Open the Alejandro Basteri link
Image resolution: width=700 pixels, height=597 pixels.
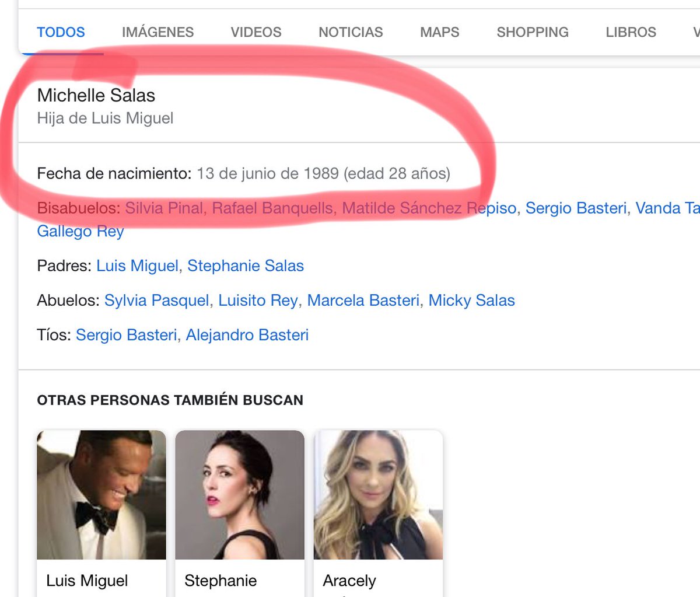[x=247, y=335]
